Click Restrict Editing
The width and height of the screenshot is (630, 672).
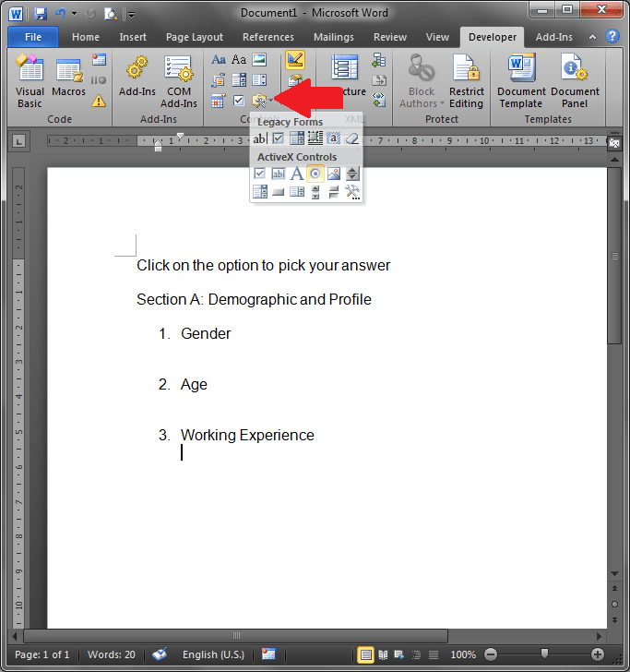466,80
